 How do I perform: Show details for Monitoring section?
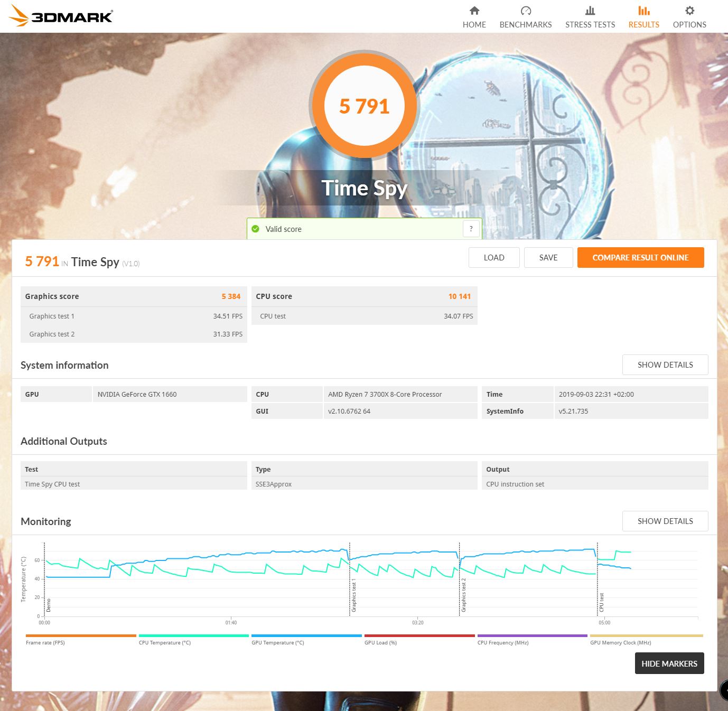coord(665,521)
